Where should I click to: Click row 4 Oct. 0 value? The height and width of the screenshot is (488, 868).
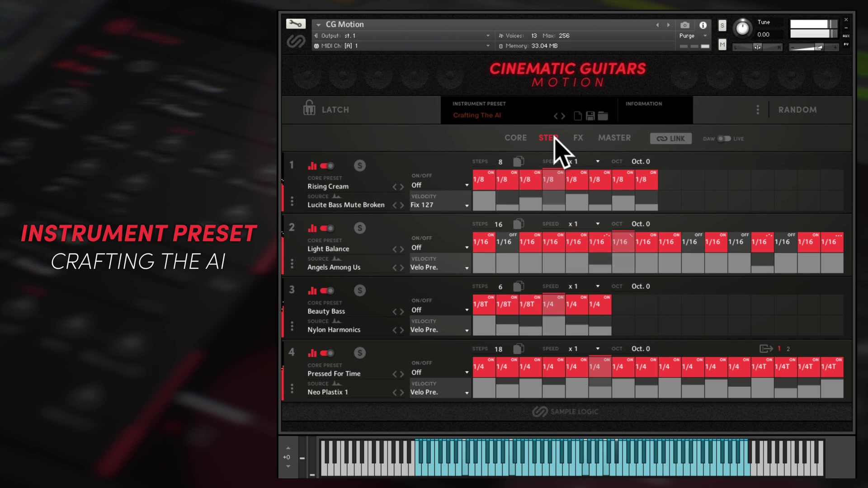pyautogui.click(x=641, y=349)
